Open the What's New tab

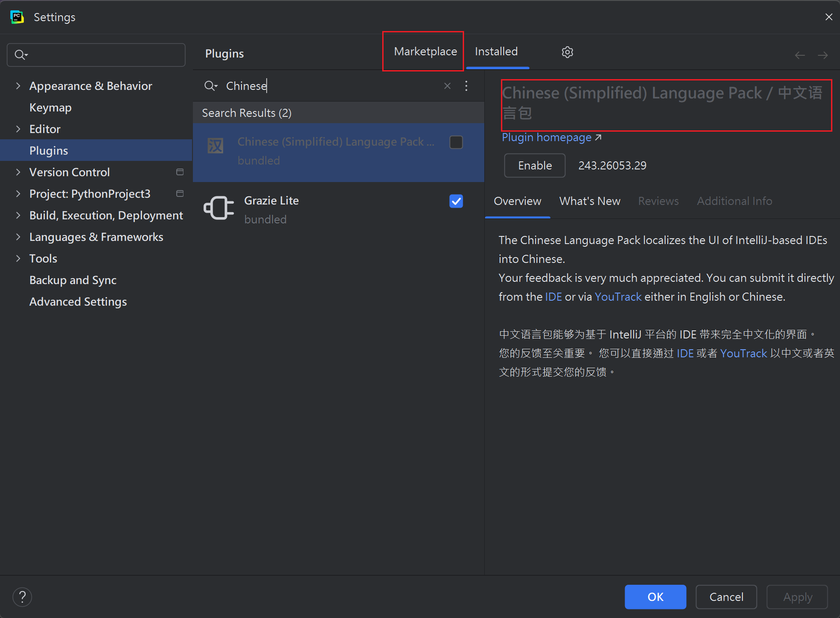tap(590, 201)
